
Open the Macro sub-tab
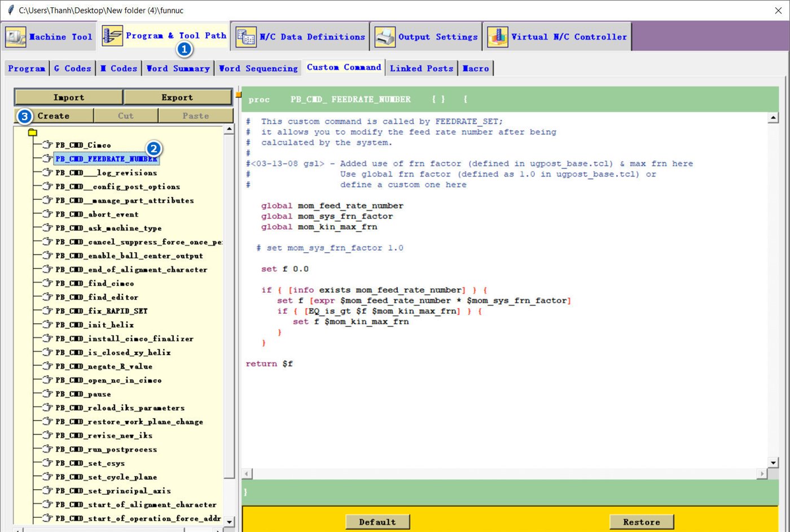tap(476, 68)
